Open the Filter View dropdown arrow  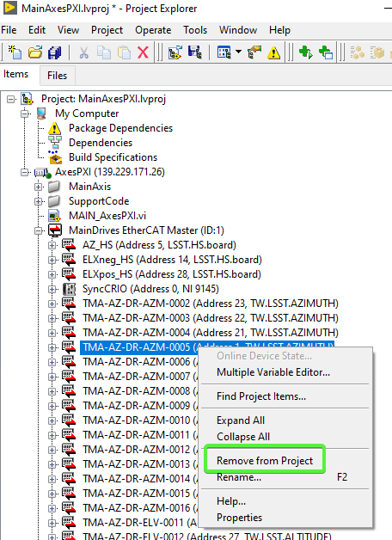click(x=238, y=52)
